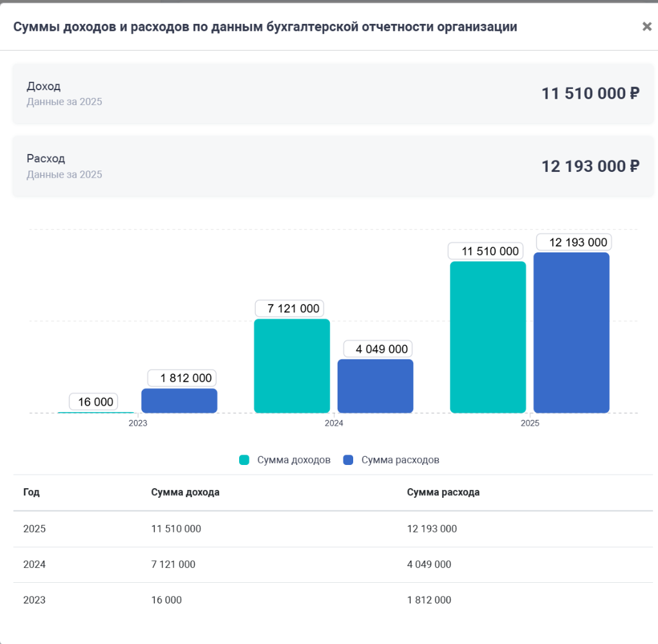Select the 2025 table row
This screenshot has width=658, height=644.
click(x=333, y=529)
